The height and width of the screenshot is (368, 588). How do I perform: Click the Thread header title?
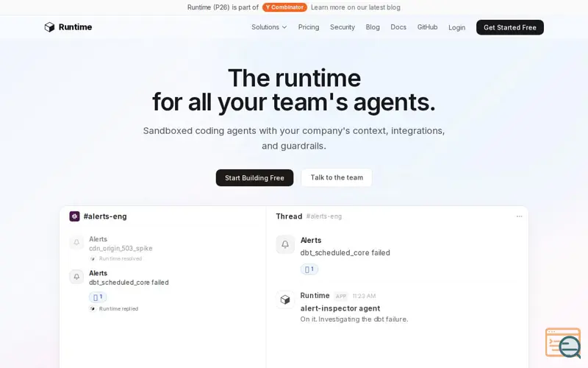pyautogui.click(x=289, y=216)
